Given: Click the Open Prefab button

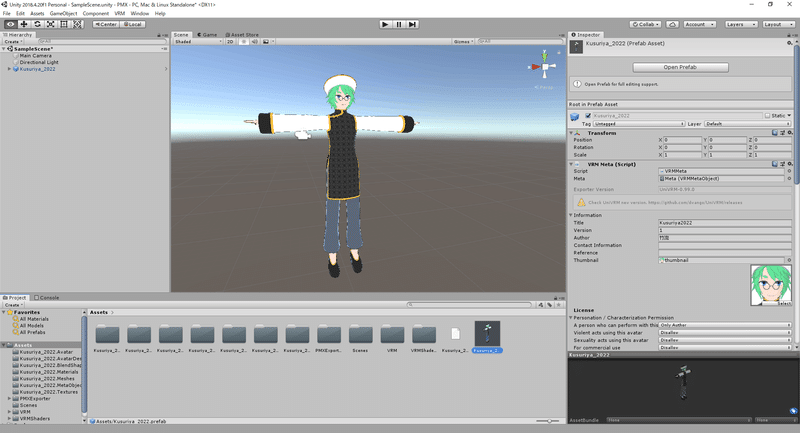Looking at the screenshot, I should [681, 67].
